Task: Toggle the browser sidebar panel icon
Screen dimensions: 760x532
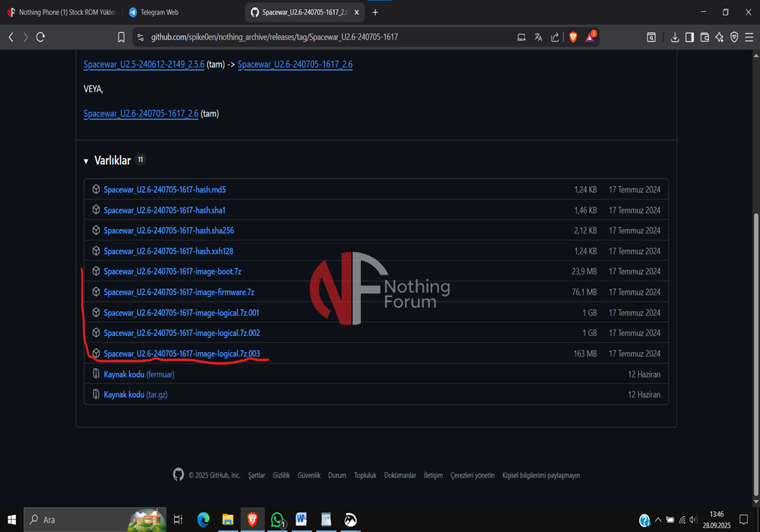Action: tap(689, 37)
